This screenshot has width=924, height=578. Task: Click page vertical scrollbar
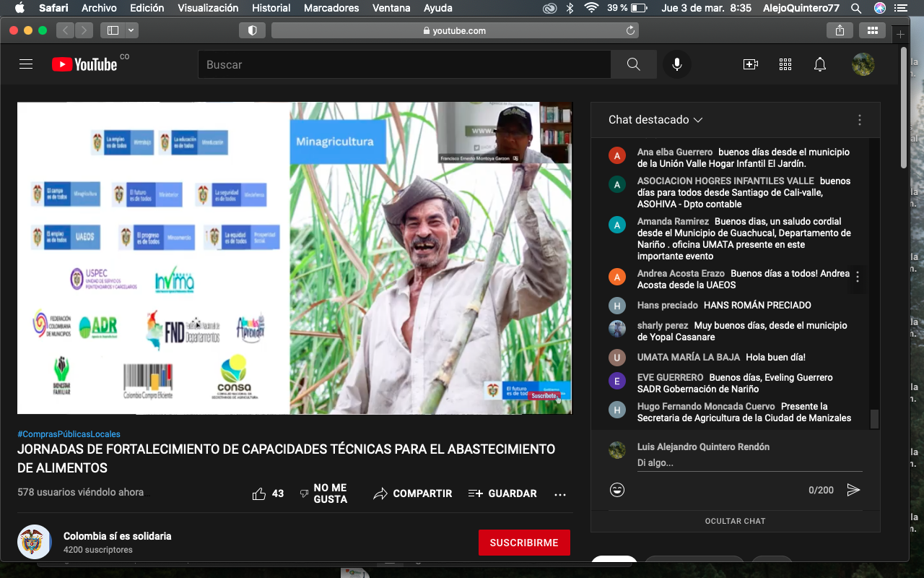(905, 107)
